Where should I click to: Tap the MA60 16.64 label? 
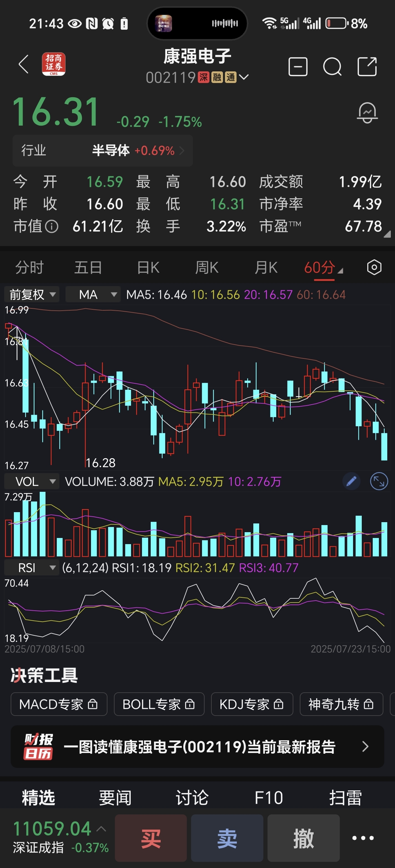[x=321, y=295]
